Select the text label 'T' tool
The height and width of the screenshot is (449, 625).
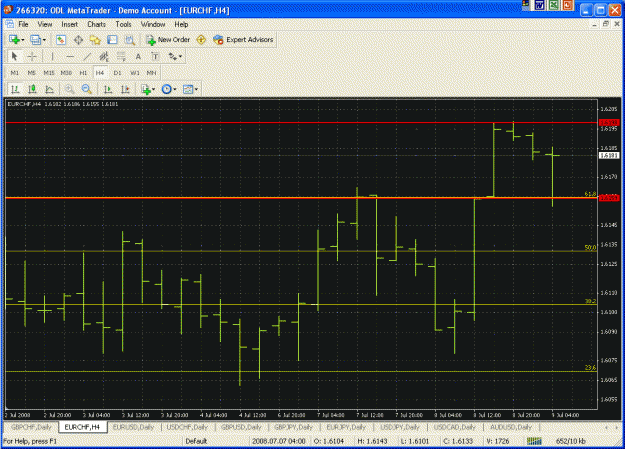(x=155, y=57)
